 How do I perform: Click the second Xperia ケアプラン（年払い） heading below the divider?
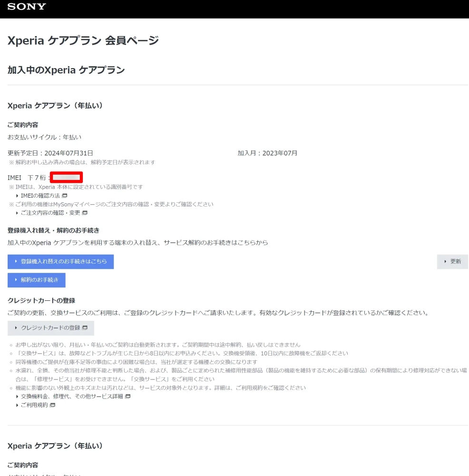(55, 446)
